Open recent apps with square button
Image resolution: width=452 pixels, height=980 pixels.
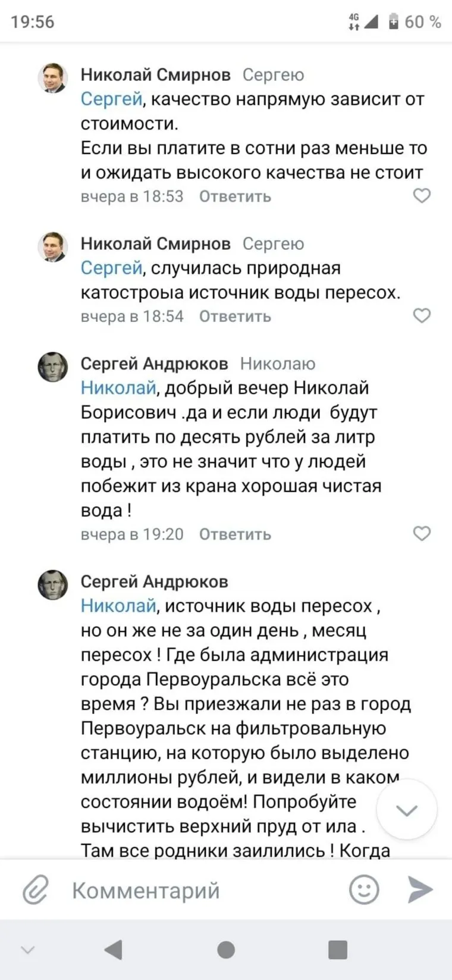click(337, 950)
